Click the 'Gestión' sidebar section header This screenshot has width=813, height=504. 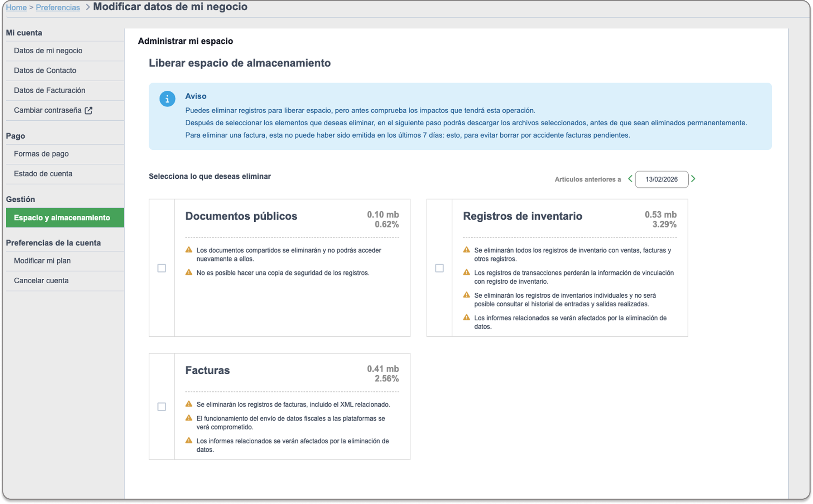tap(20, 199)
